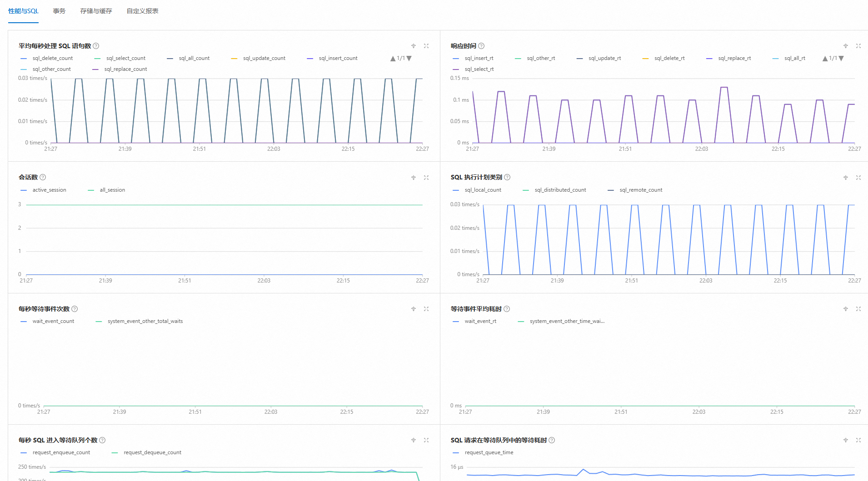Open the 存储与缓存 tab
868x481 pixels.
96,11
